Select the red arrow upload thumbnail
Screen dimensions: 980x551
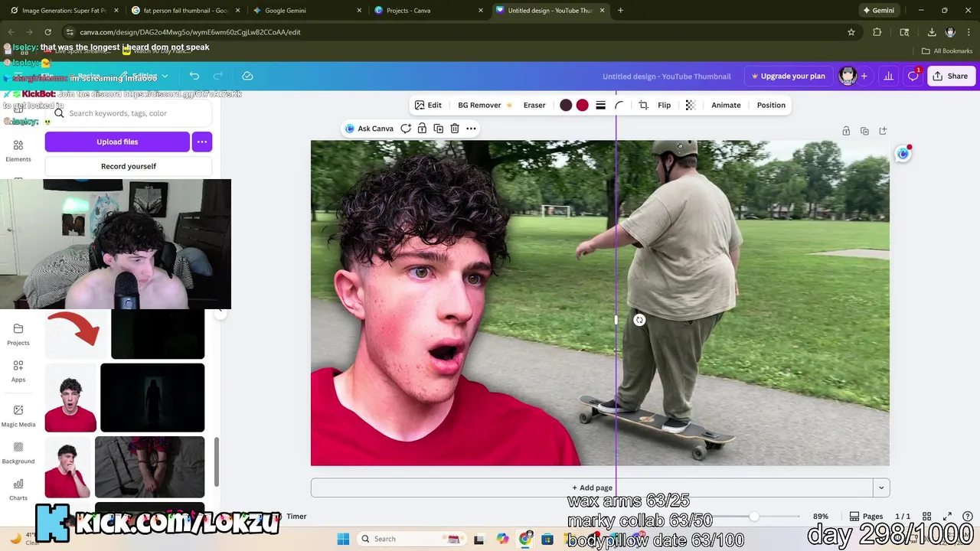[x=76, y=334]
